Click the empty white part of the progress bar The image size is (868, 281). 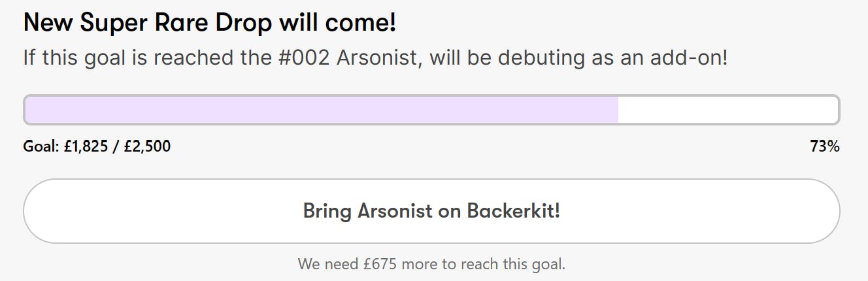[x=727, y=110]
